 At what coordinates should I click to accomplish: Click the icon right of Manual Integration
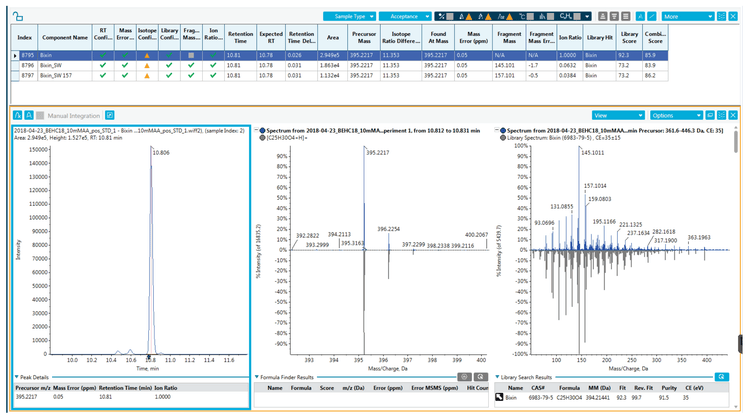point(109,115)
